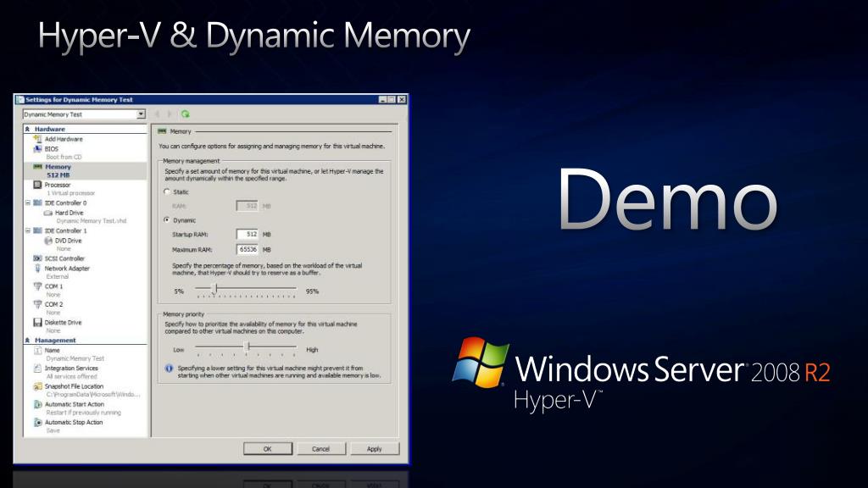The height and width of the screenshot is (488, 868).
Task: Click the forward navigation arrow
Action: [170, 114]
